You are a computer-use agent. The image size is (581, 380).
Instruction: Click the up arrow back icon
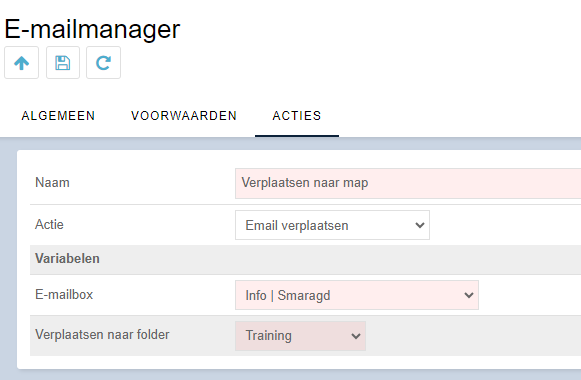pos(21,63)
